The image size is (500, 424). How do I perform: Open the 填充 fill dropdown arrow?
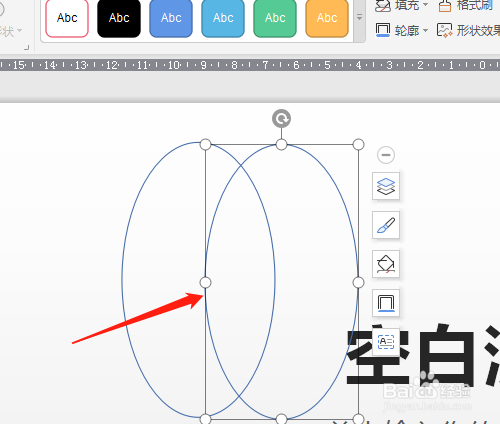tap(425, 5)
